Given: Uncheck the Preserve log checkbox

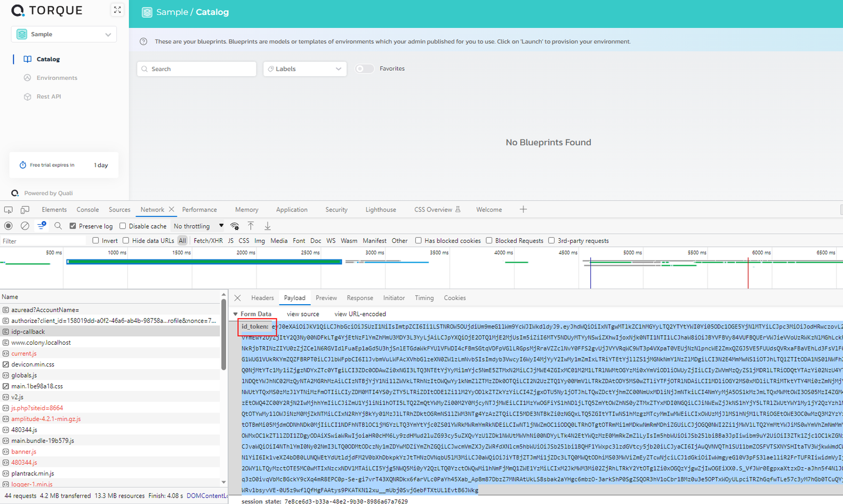Looking at the screenshot, I should [73, 226].
